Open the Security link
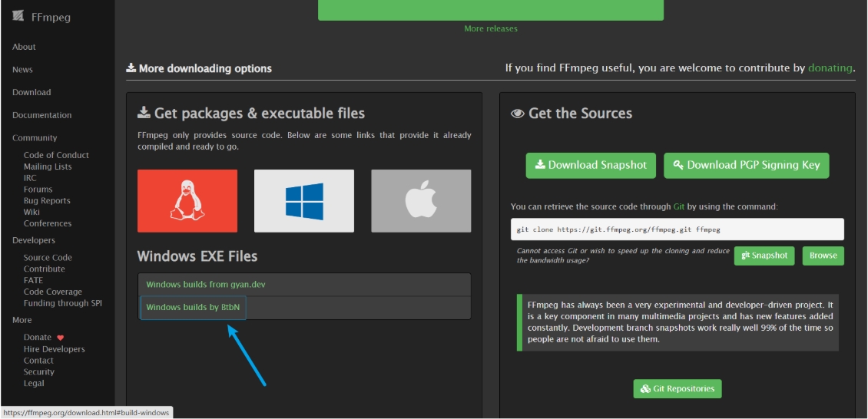This screenshot has height=419, width=868. click(x=38, y=372)
